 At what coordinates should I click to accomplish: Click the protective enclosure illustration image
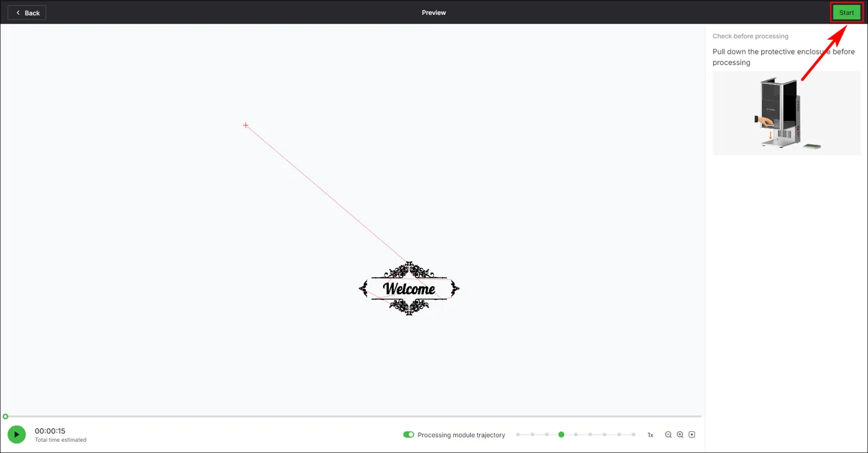click(x=786, y=113)
